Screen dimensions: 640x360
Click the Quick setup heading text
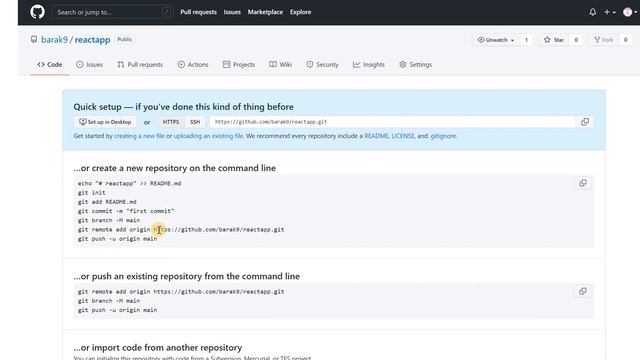click(x=183, y=107)
